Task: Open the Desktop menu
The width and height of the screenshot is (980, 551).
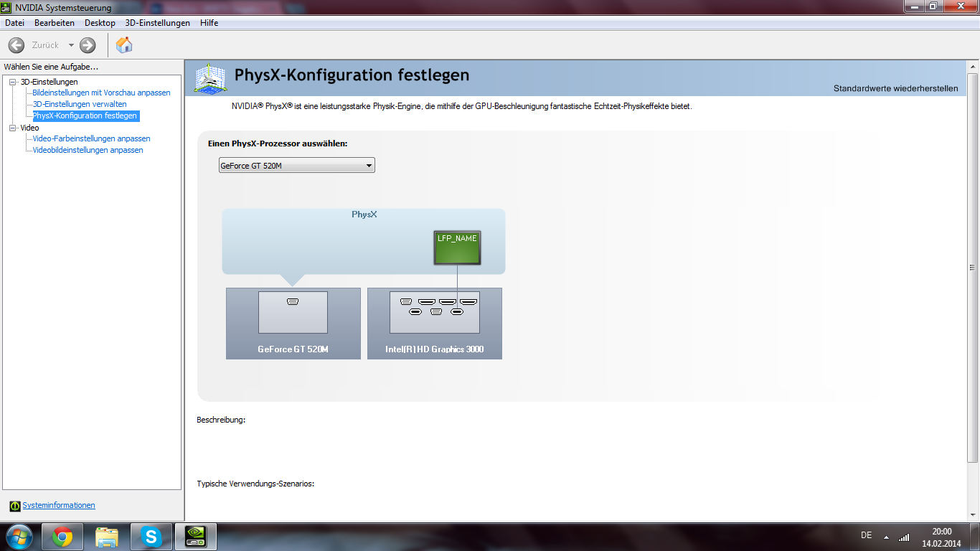Action: tap(100, 23)
